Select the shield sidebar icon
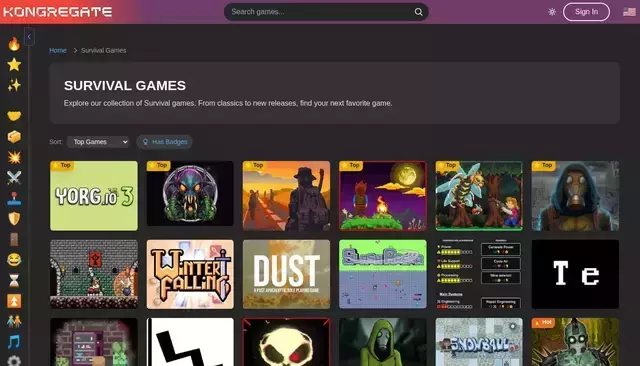 14,219
